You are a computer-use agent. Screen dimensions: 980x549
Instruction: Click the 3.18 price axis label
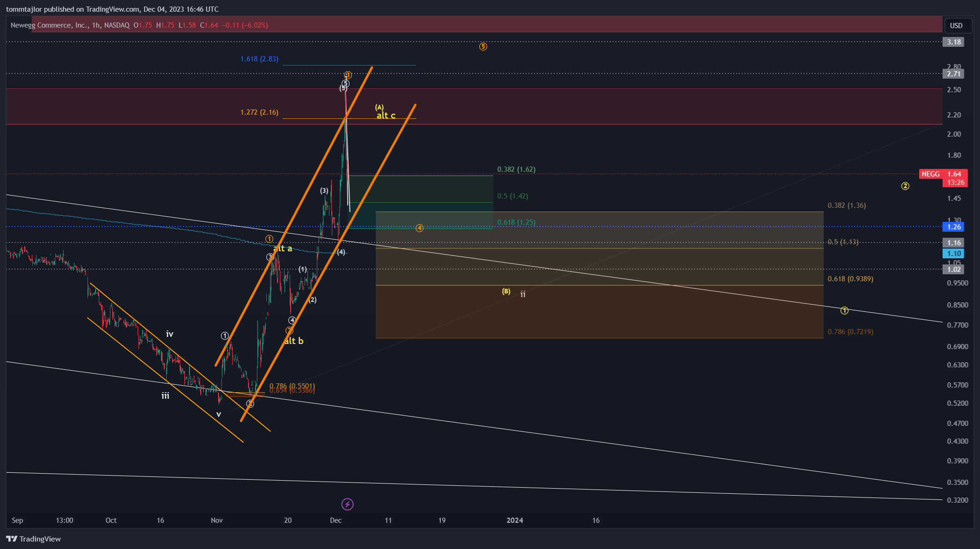click(954, 42)
